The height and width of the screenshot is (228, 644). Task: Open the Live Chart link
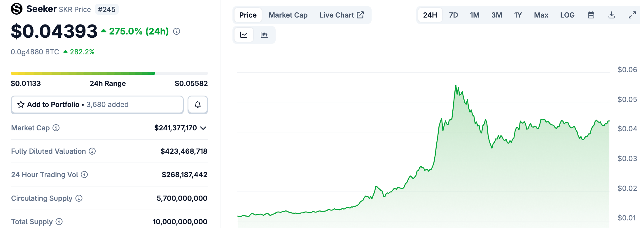(342, 15)
